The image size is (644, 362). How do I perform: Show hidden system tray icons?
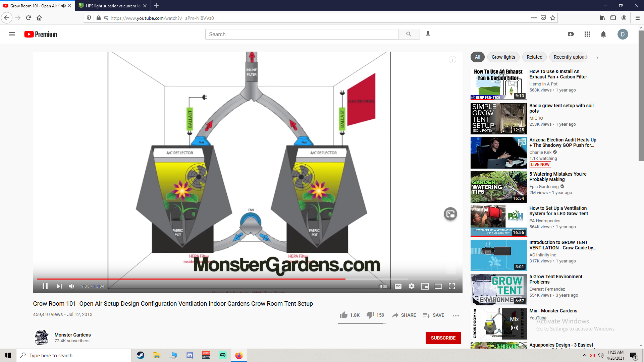584,355
